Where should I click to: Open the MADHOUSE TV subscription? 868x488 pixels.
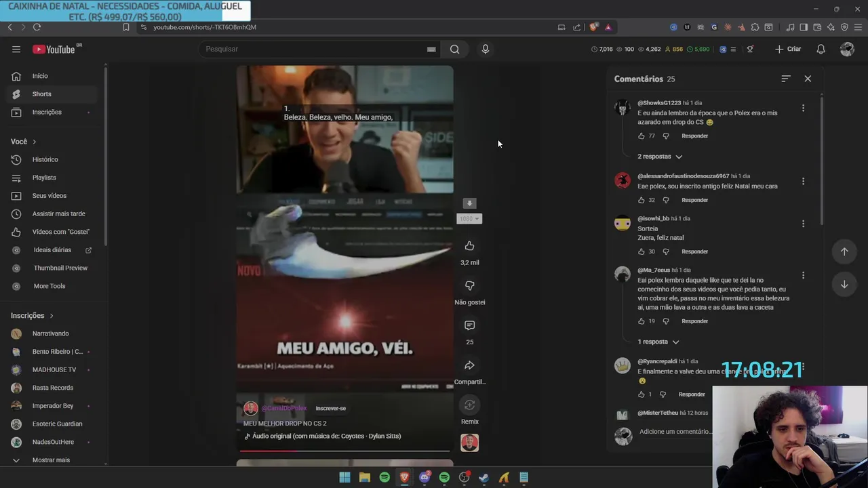[52, 369]
